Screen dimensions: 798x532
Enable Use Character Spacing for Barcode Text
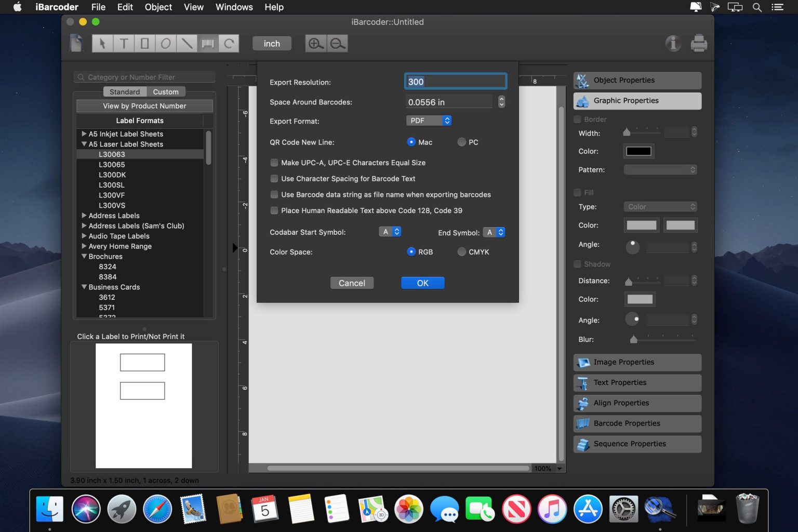[x=274, y=179]
